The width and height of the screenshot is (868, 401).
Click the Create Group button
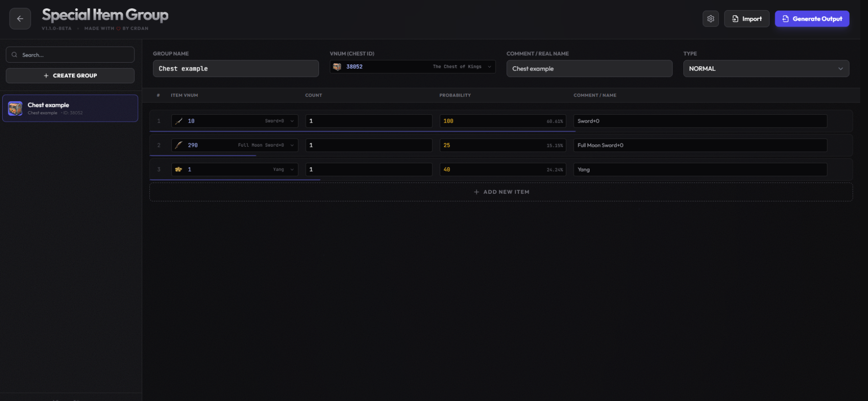[x=70, y=75]
